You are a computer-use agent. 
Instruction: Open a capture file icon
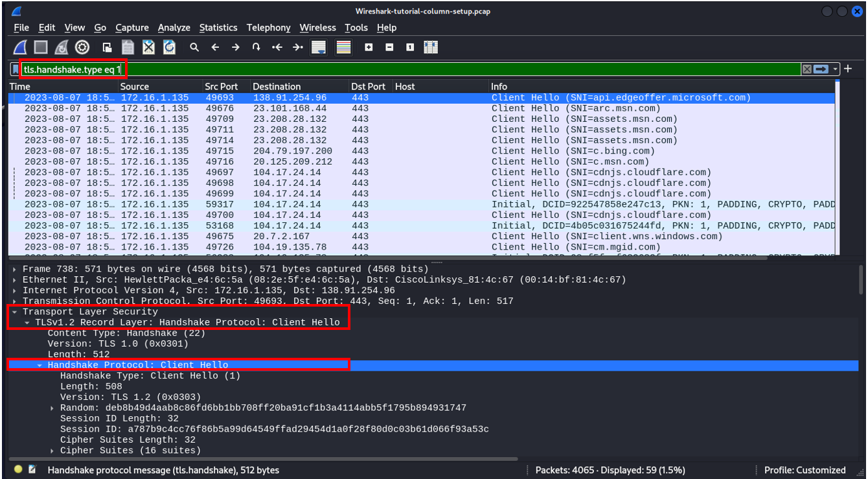pos(108,47)
